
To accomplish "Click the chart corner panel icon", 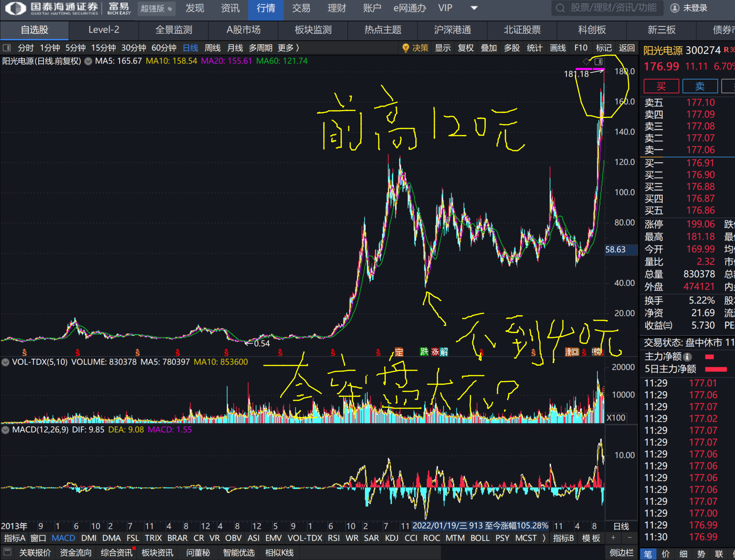I will (599, 61).
